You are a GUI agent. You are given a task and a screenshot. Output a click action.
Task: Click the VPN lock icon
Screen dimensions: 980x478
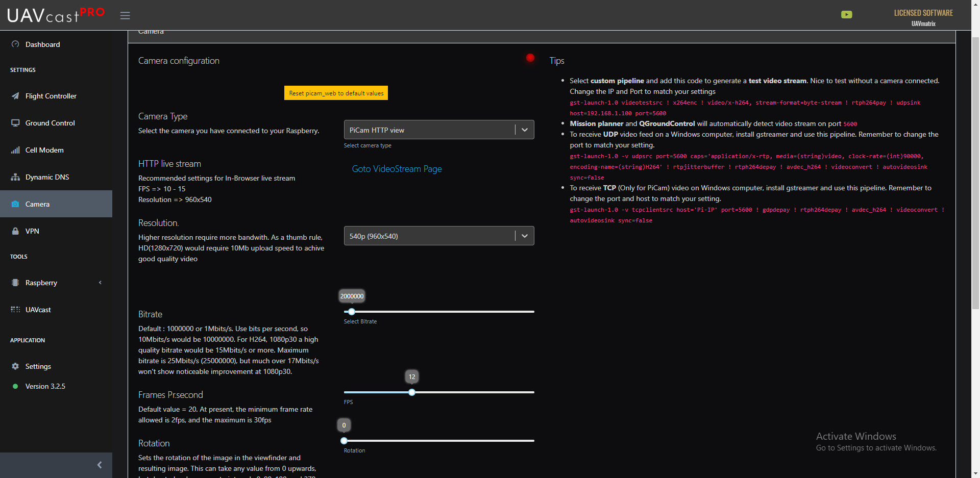(x=15, y=231)
